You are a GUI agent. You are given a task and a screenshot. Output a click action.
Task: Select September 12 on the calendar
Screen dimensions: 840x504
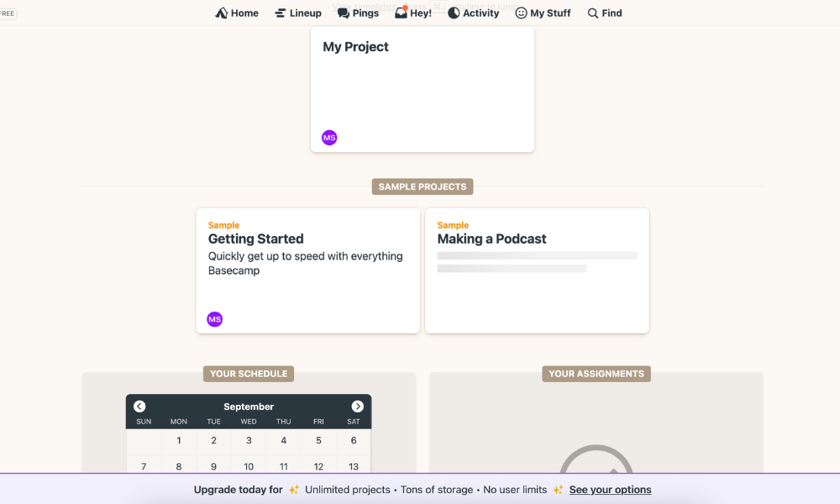point(318,466)
